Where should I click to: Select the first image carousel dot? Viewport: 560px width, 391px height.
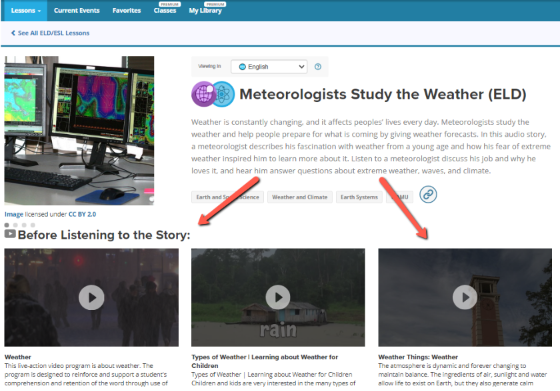point(7,225)
